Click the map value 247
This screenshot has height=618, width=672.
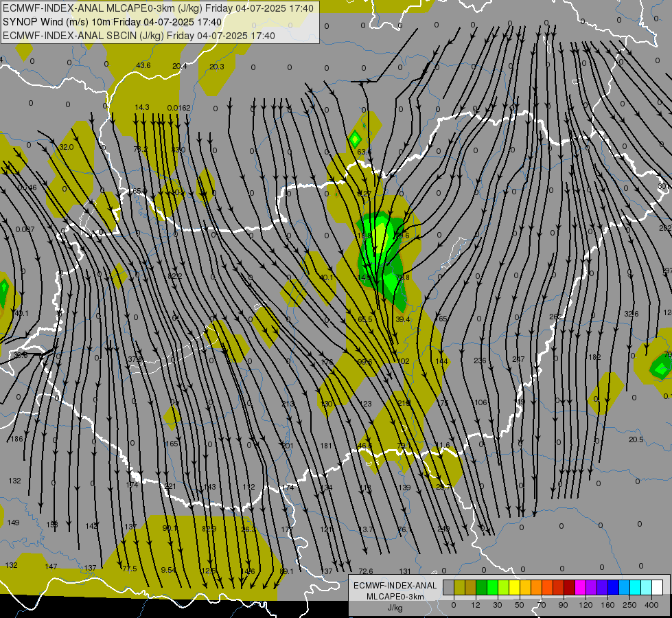click(x=518, y=359)
